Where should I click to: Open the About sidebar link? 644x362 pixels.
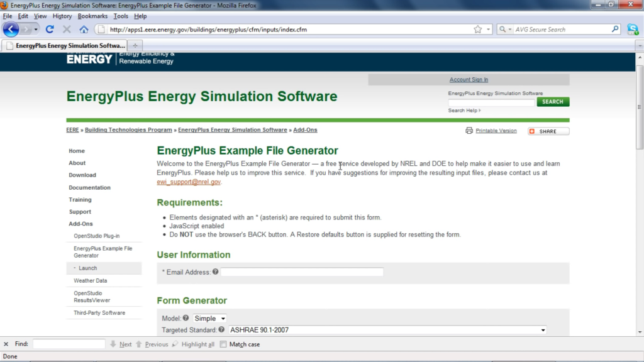pos(77,163)
